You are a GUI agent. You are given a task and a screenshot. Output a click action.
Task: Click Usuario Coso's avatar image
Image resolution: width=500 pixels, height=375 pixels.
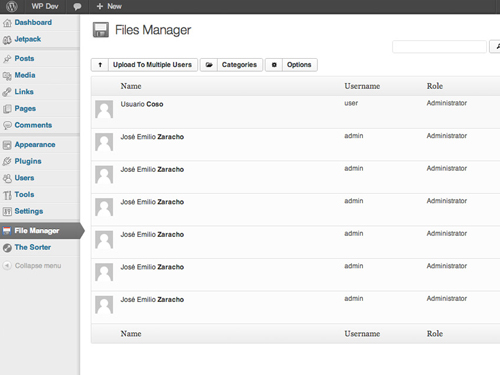(x=104, y=109)
